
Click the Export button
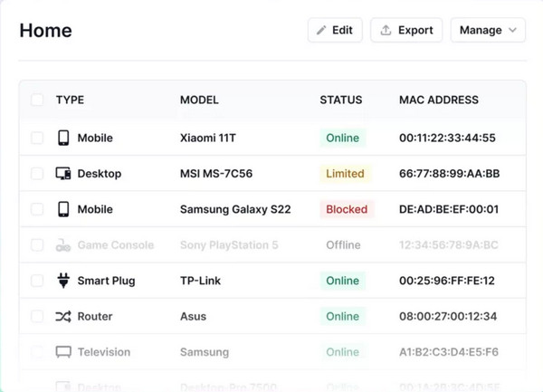pyautogui.click(x=406, y=30)
